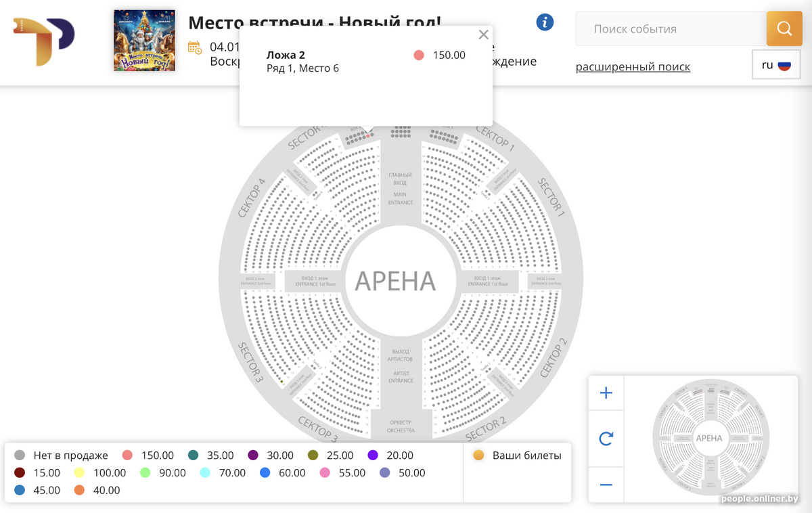Select the 100.00 yellow legend swatch

click(x=79, y=472)
